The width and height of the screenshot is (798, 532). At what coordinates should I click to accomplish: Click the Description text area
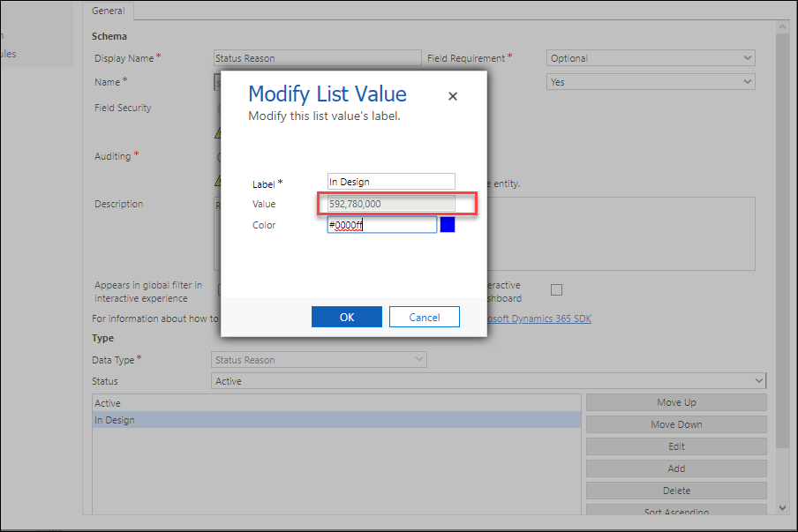[x=621, y=234]
